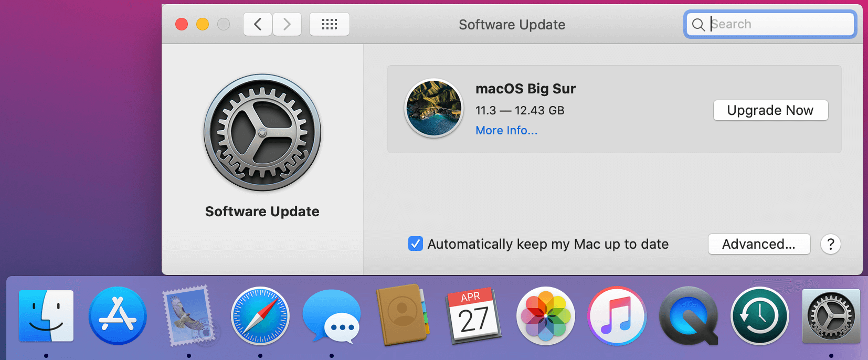
Task: Click the Search field
Action: pyautogui.click(x=770, y=24)
